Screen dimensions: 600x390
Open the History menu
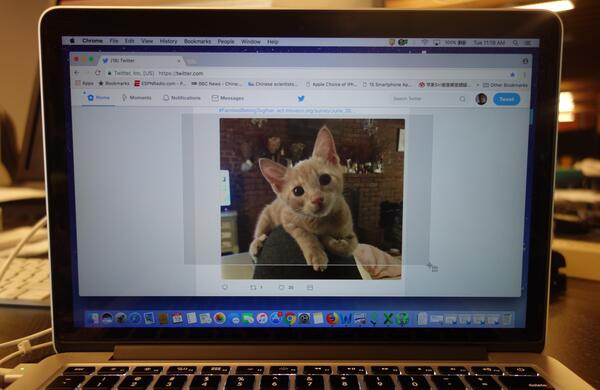(x=168, y=41)
